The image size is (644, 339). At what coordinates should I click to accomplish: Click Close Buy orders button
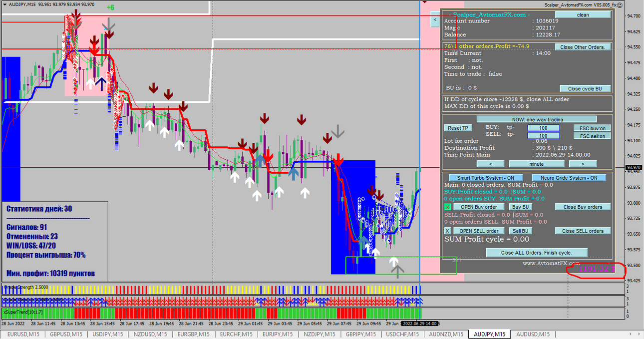pos(583,207)
